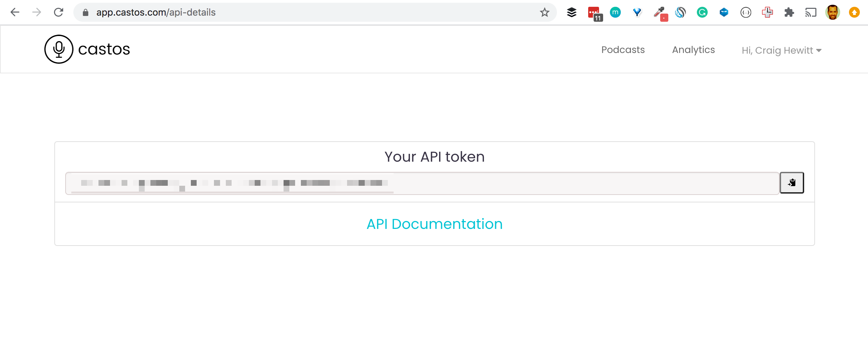Open the Extensions puzzle piece menu

point(789,13)
